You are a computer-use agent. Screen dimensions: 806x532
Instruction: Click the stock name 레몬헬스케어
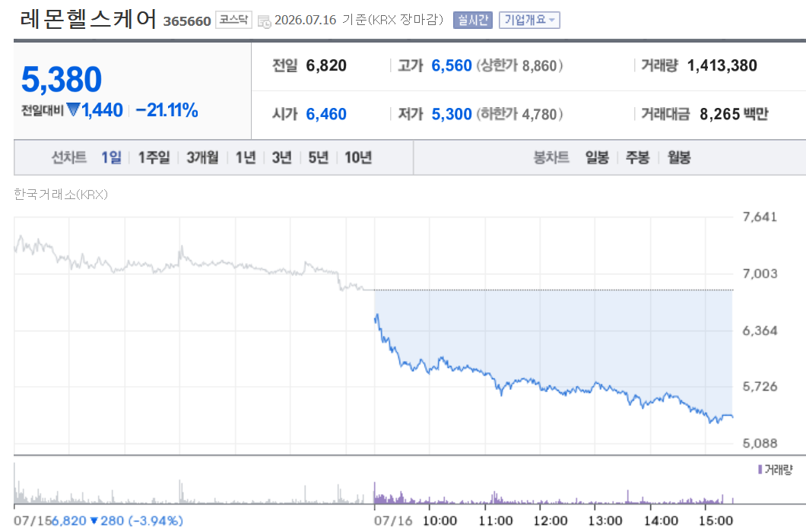click(88, 19)
